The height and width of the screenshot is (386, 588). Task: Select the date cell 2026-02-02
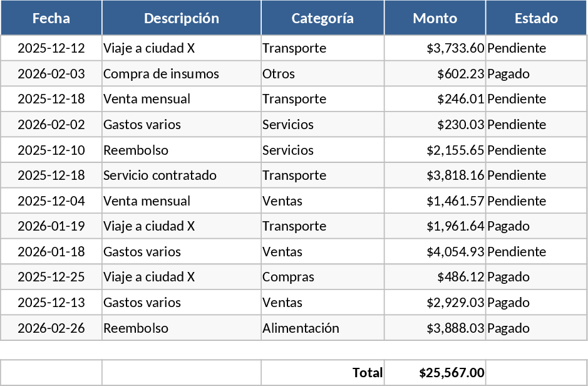[x=51, y=125]
